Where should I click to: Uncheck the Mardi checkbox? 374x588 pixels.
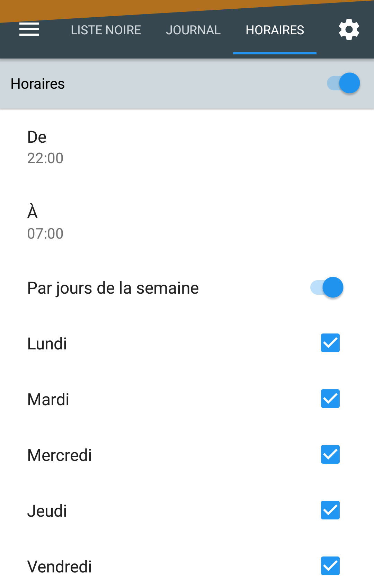click(330, 399)
